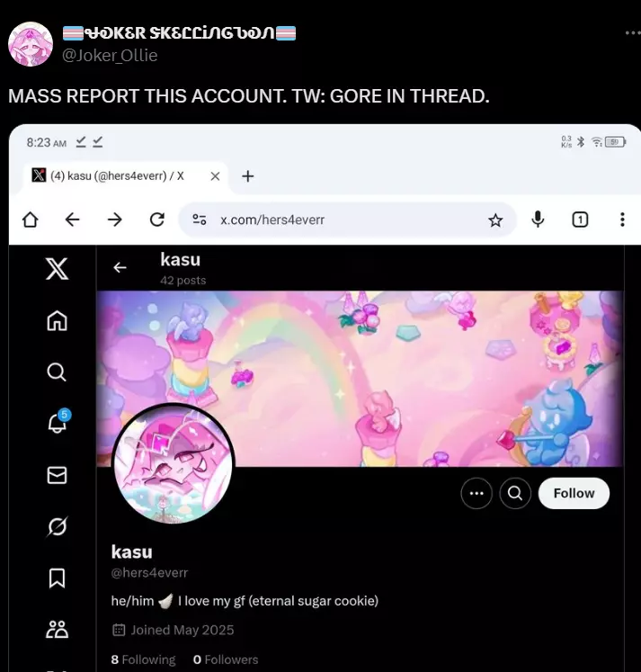Screen dimensions: 641x672
Task: Select the kasu (@hers4everr) browser tab
Action: (117, 175)
